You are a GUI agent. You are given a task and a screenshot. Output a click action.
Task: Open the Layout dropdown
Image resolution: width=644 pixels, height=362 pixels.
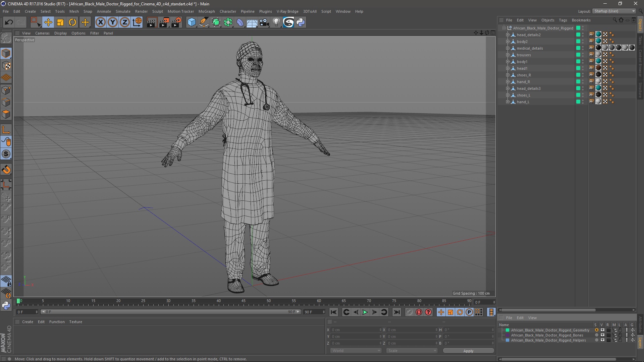(614, 11)
